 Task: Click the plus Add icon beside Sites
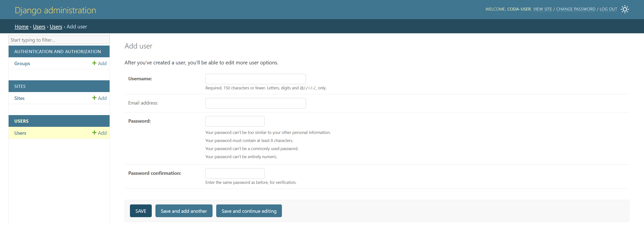point(99,98)
